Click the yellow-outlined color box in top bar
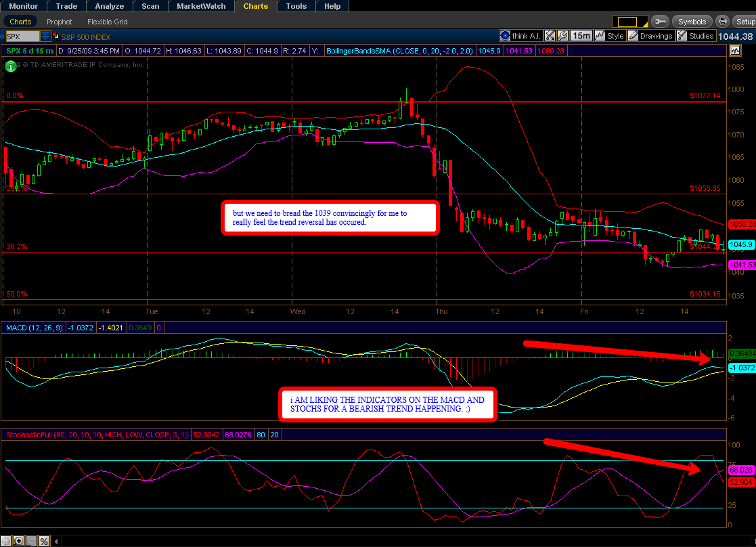Viewport: 756px width, 547px height. point(629,22)
